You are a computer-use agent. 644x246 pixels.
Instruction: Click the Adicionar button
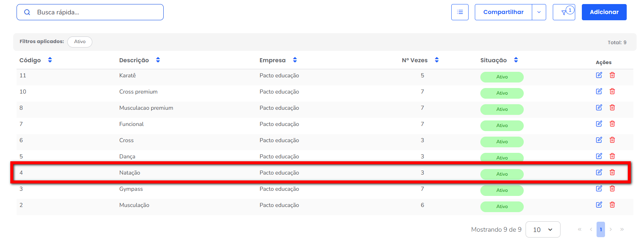tap(604, 12)
